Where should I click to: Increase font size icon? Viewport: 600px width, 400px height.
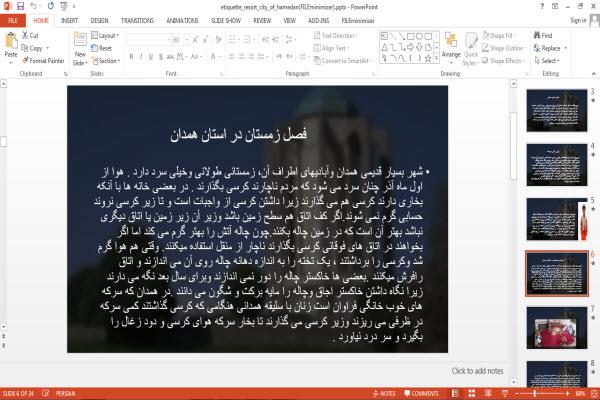tap(196, 40)
